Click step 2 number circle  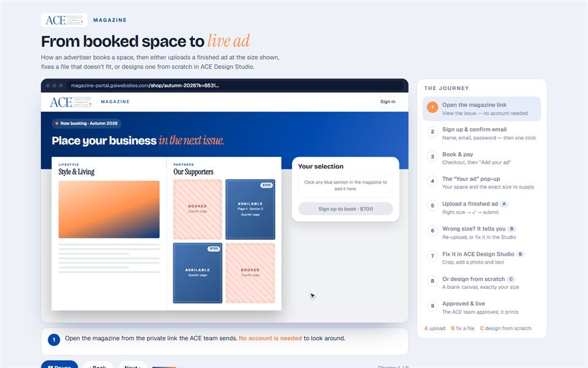pos(432,132)
